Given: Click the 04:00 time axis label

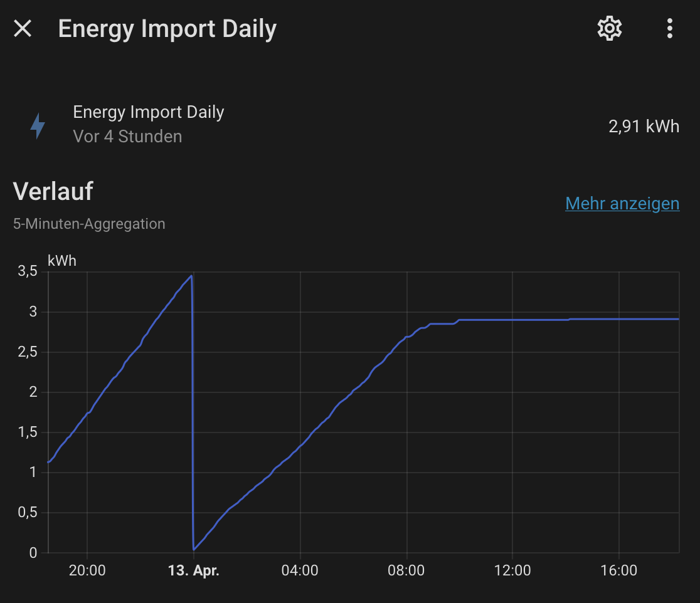Looking at the screenshot, I should (300, 571).
